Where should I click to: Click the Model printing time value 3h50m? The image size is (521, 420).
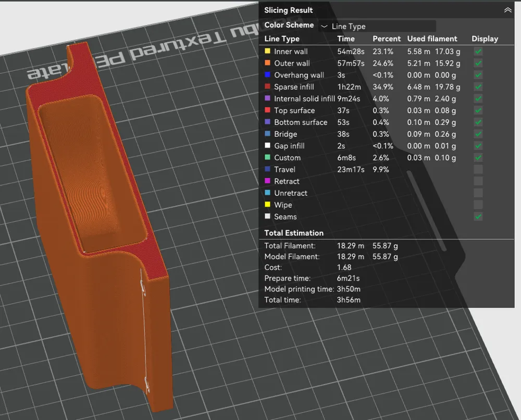coord(349,289)
